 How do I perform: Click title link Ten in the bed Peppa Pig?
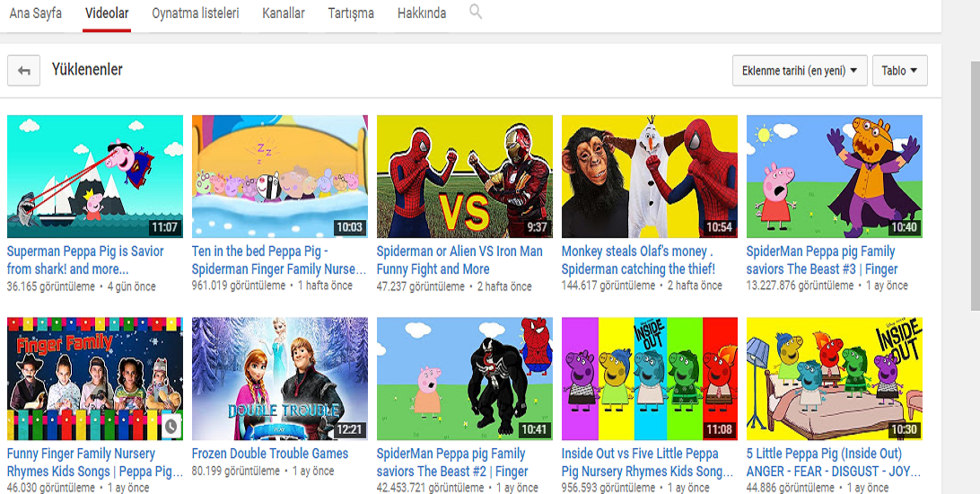pyautogui.click(x=279, y=260)
